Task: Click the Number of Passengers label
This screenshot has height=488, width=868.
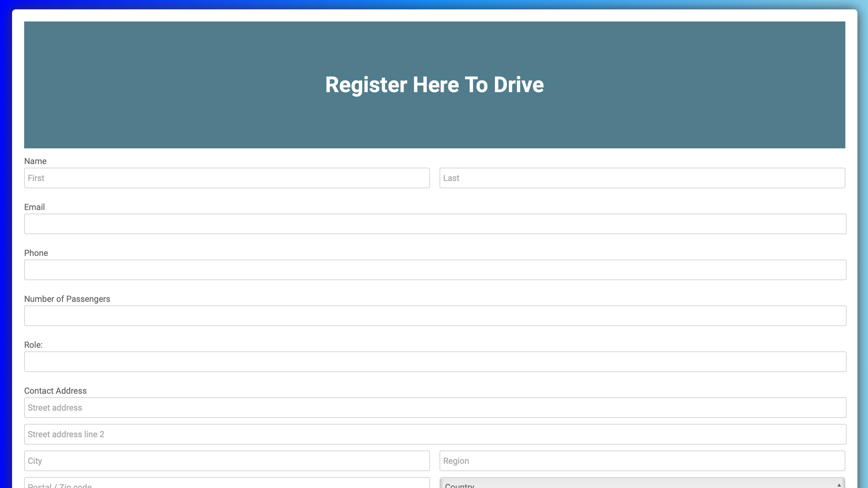Action: click(67, 299)
